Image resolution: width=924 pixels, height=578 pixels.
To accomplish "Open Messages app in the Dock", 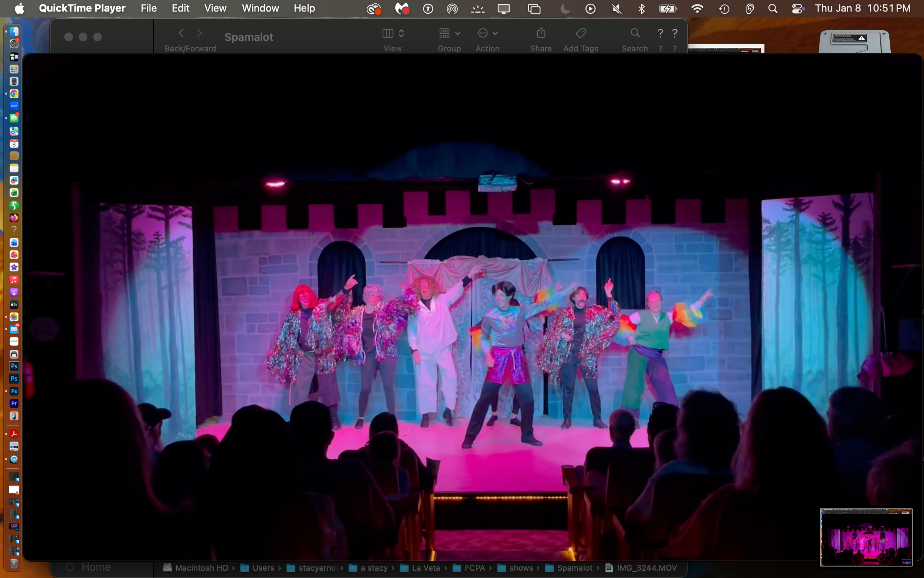I will point(14,118).
